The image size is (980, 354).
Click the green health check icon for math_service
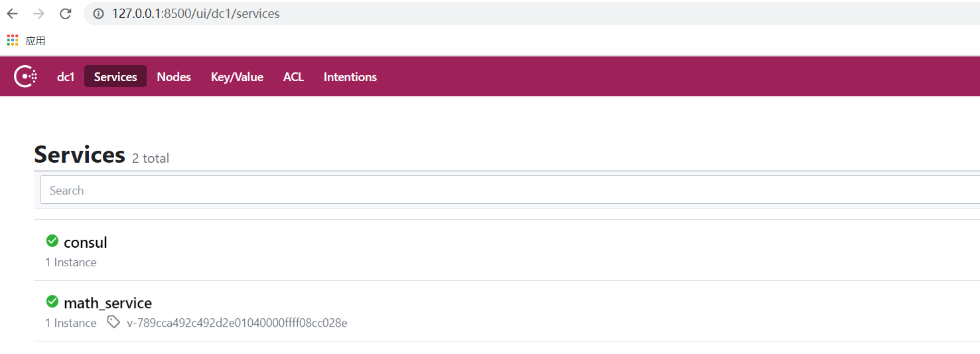click(x=52, y=302)
